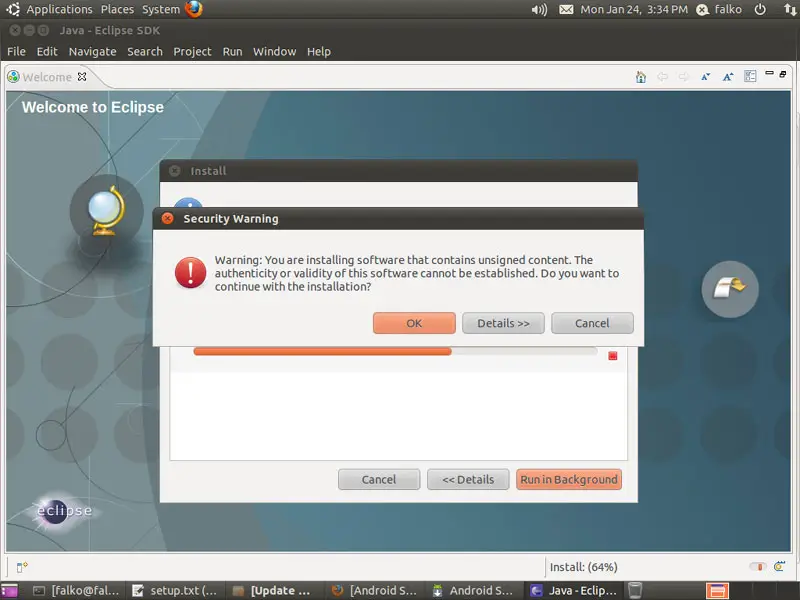Select the Welcome tab
This screenshot has width=800, height=600.
(x=47, y=77)
